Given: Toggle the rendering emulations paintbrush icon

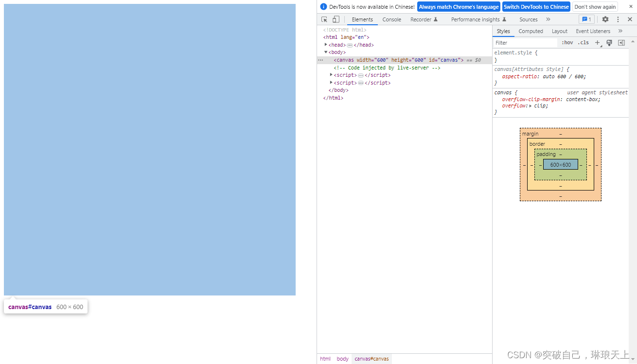Looking at the screenshot, I should tap(609, 43).
